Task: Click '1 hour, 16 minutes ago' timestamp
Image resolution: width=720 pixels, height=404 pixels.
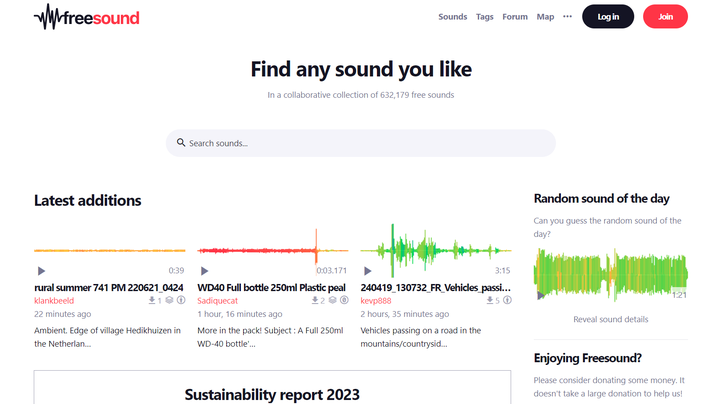Action: (240, 314)
